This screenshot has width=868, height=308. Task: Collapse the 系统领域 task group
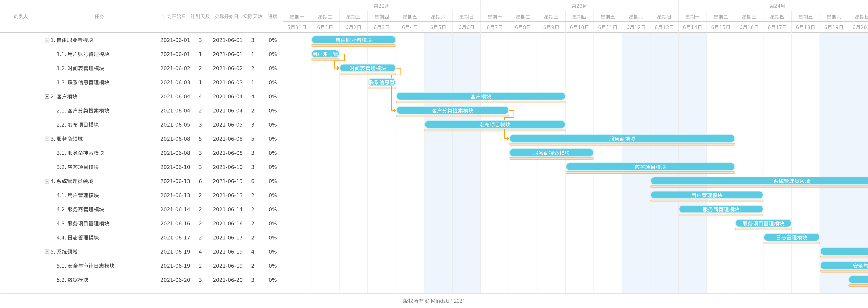point(47,252)
